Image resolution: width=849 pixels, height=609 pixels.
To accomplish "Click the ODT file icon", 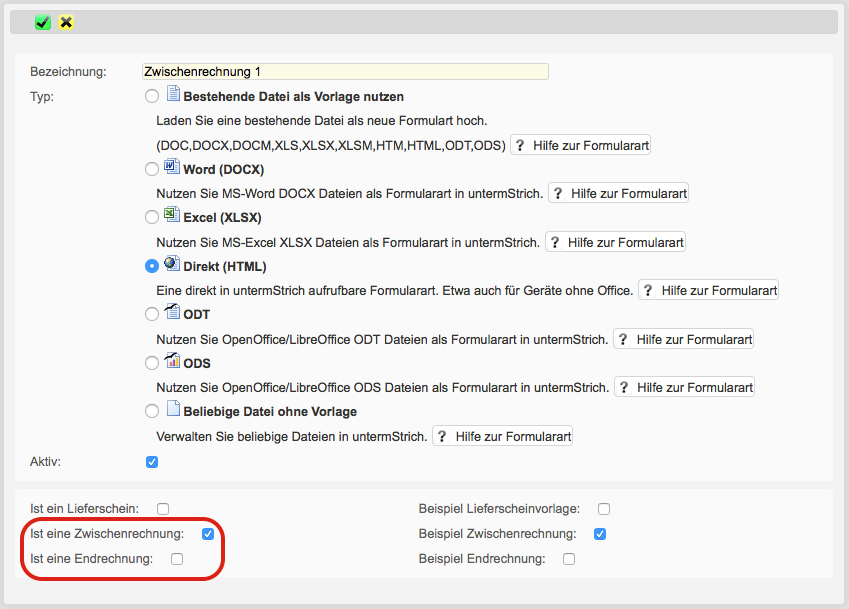I will point(171,313).
